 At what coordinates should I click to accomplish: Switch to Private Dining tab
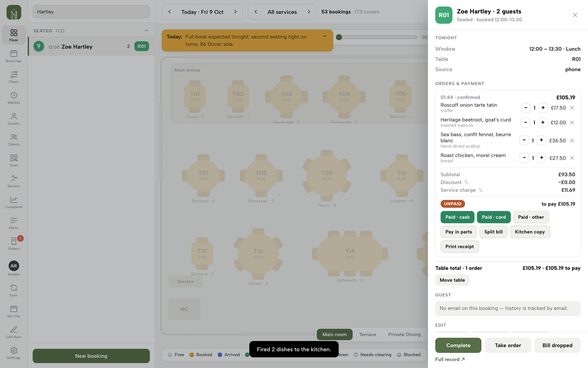(x=404, y=334)
